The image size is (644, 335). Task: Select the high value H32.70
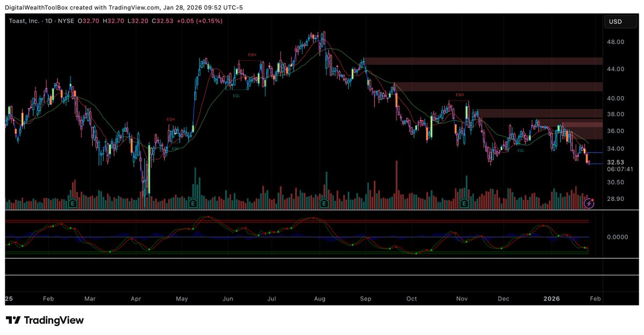pyautogui.click(x=113, y=20)
